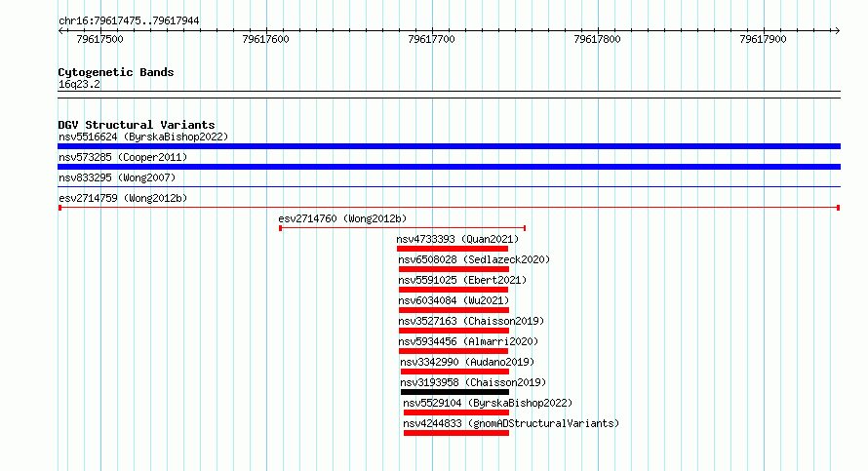Click the red bar under nsv5934456
The height and width of the screenshot is (471, 868).
pos(454,351)
